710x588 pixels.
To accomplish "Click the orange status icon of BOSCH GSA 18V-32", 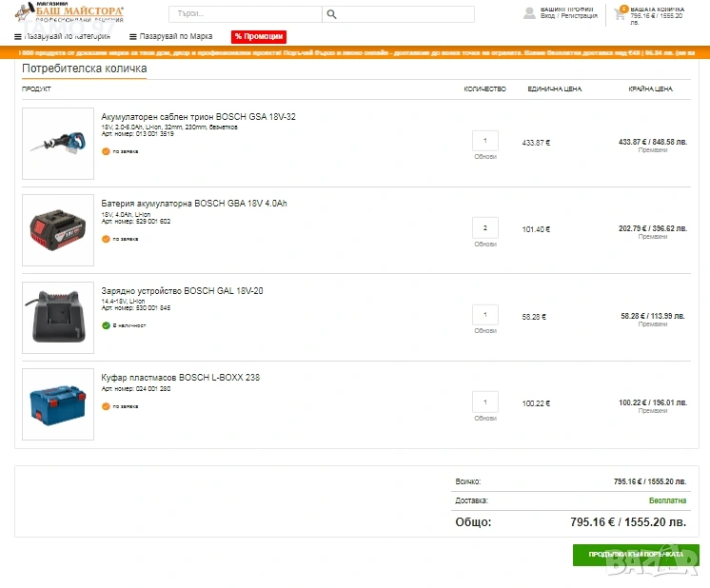I will [106, 151].
